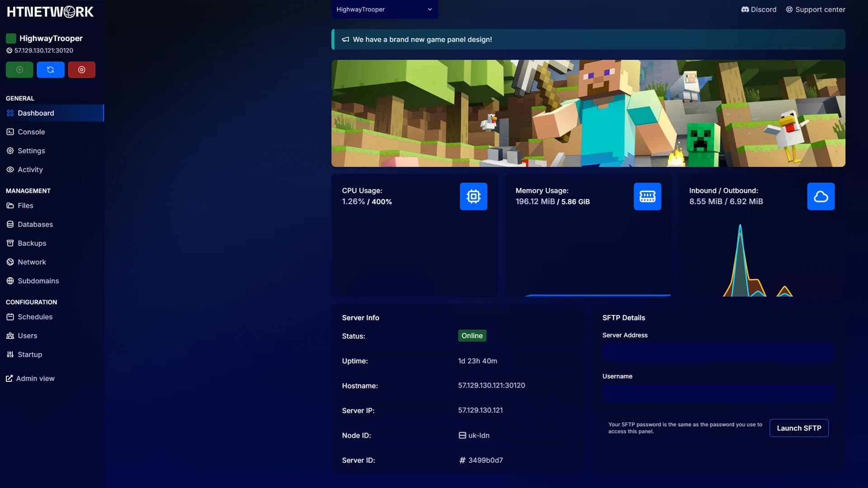Open the Activity page

30,169
